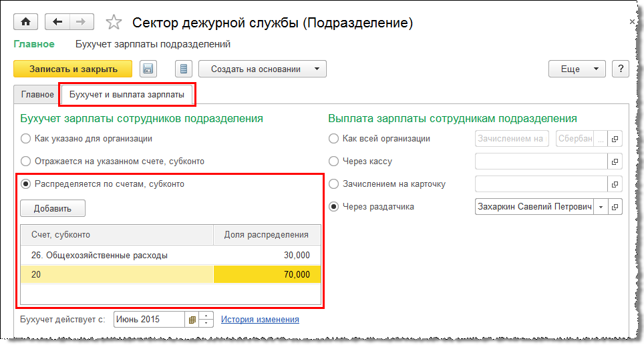Image resolution: width=644 pixels, height=345 pixels.
Task: Save using the floppy disk icon
Action: (x=148, y=69)
